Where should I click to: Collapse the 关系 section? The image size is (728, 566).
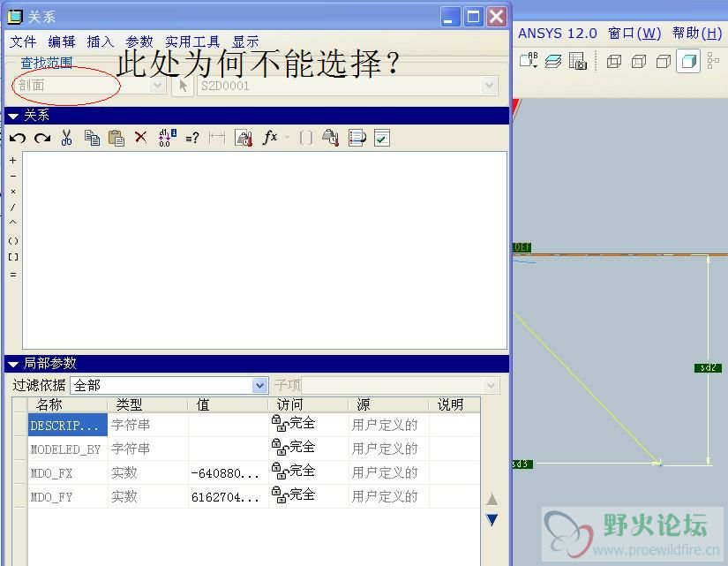pos(13,117)
